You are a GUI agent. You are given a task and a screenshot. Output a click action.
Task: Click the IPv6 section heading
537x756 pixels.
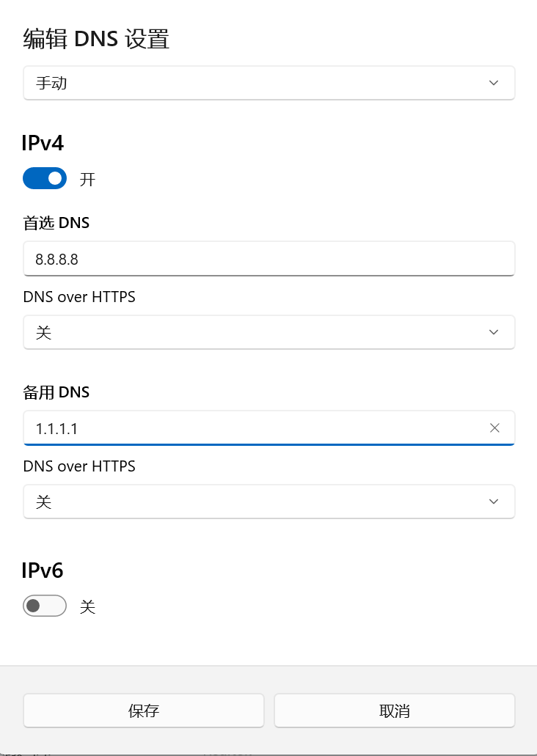pos(43,570)
